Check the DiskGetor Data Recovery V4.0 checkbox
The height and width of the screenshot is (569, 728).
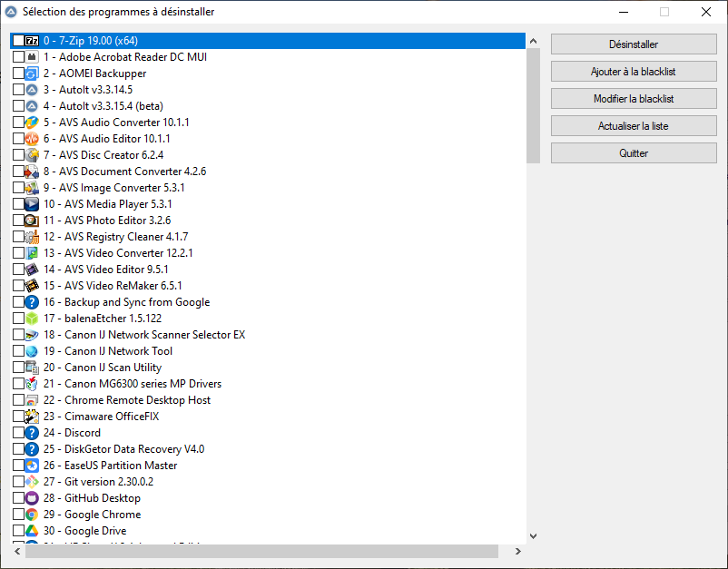pos(18,449)
